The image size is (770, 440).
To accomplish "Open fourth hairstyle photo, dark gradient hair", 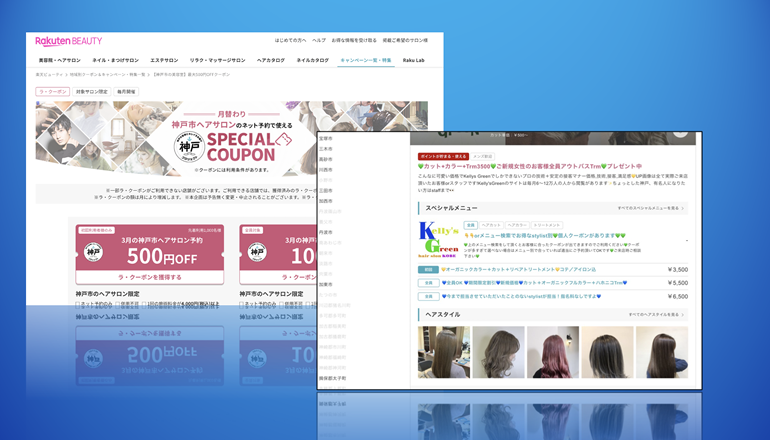I will (x=607, y=352).
